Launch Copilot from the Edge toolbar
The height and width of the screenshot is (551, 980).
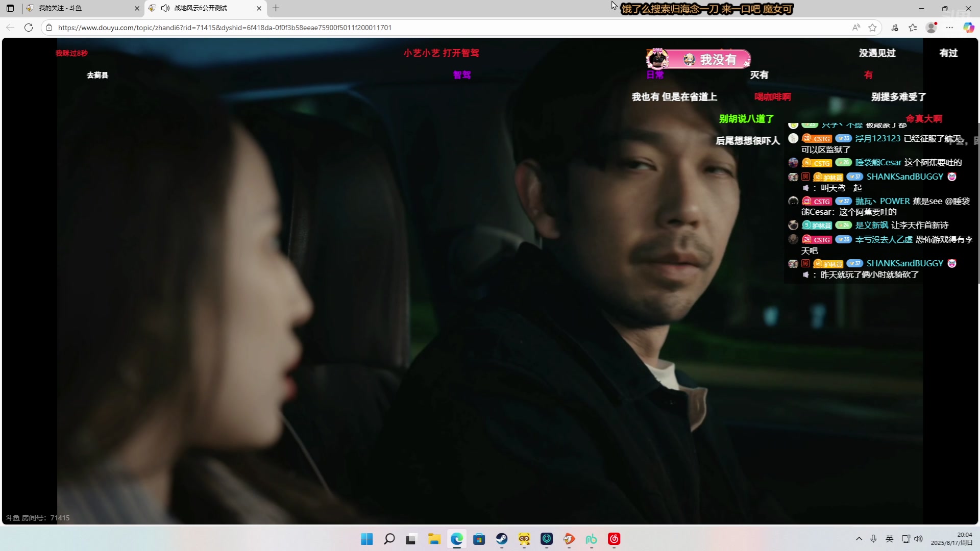tap(968, 28)
